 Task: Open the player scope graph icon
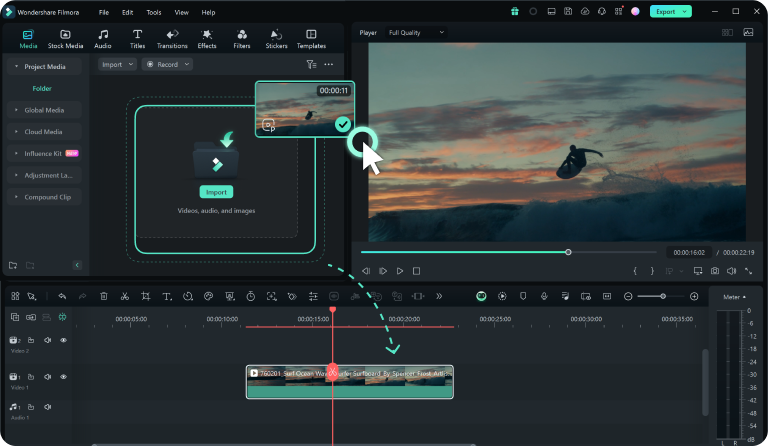point(748,32)
